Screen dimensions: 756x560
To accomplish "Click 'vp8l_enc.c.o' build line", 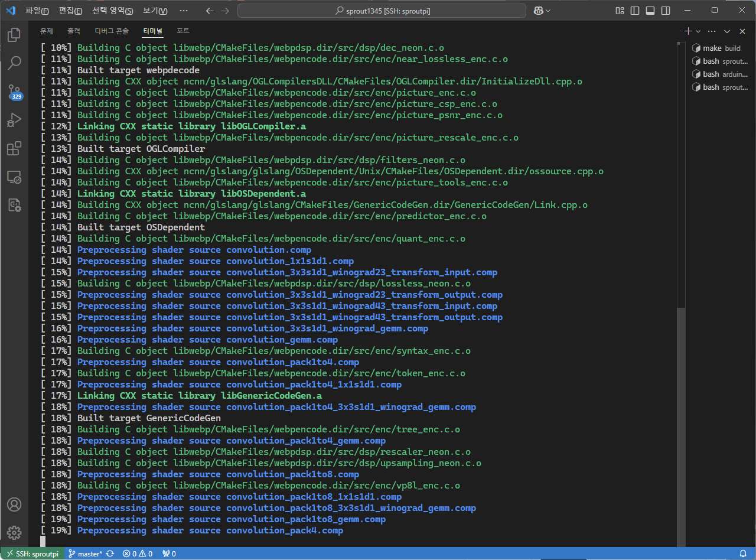I will 250,486.
